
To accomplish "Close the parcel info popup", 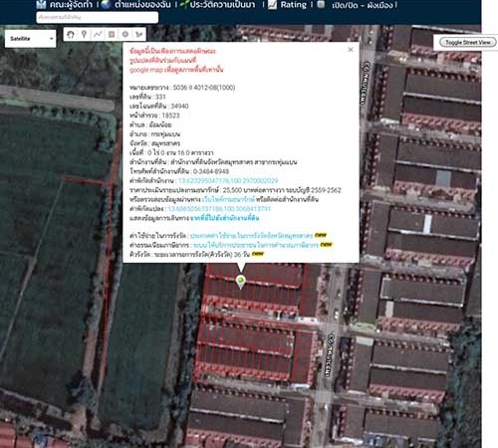I will click(x=351, y=50).
